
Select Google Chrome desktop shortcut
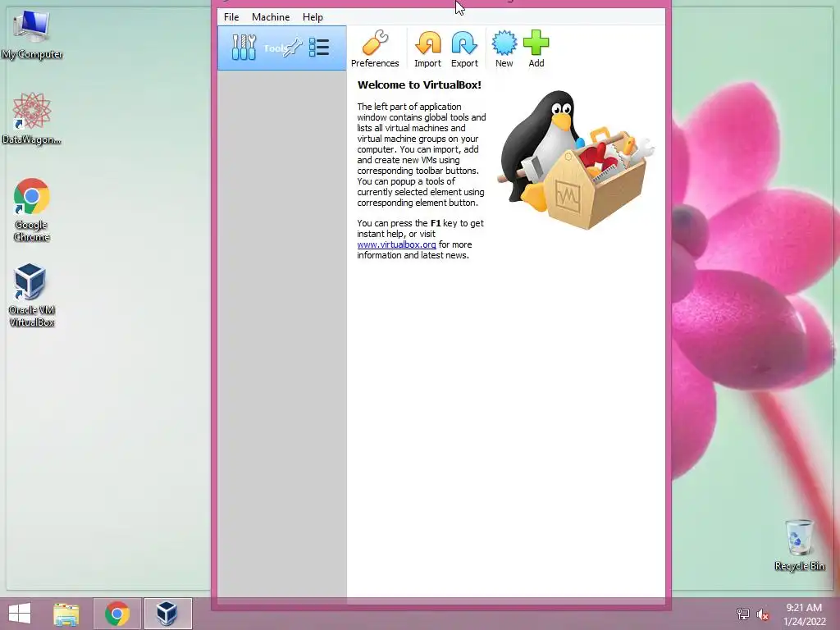32,210
